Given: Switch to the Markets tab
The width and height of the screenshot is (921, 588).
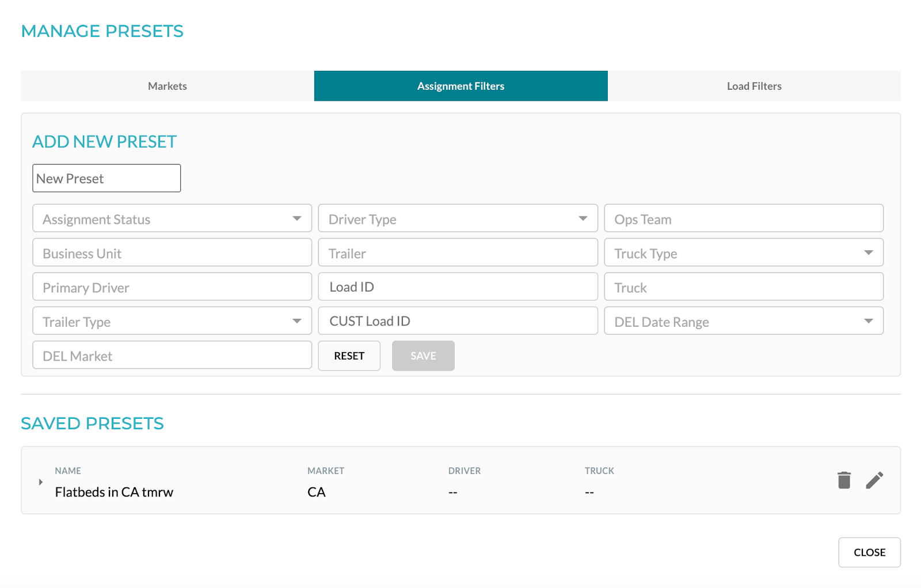Looking at the screenshot, I should [x=167, y=86].
